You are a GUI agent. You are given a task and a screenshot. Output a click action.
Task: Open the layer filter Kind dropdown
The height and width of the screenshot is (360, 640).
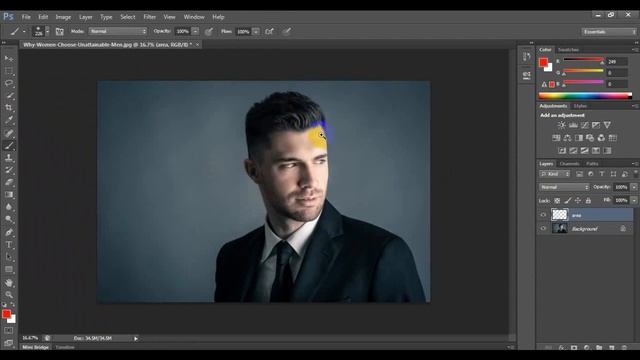[554, 174]
